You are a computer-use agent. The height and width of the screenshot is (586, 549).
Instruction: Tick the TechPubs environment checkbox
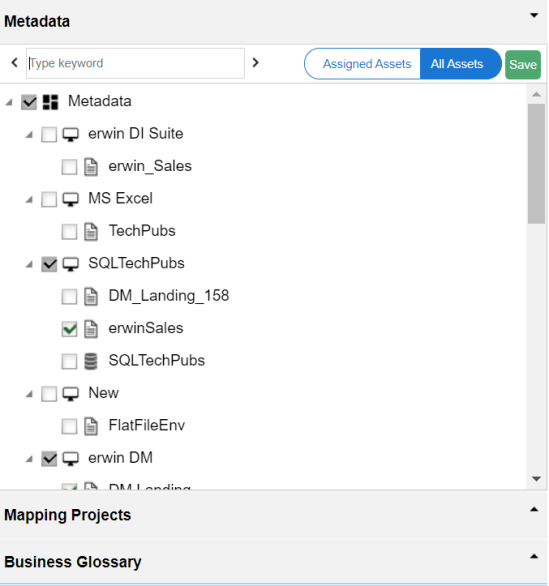pyautogui.click(x=70, y=232)
